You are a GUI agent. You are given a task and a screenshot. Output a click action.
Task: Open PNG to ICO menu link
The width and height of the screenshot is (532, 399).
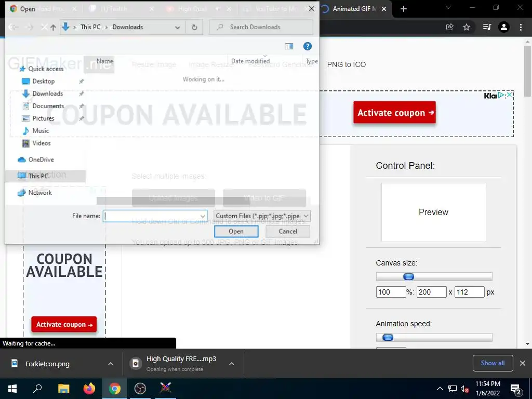pyautogui.click(x=347, y=64)
